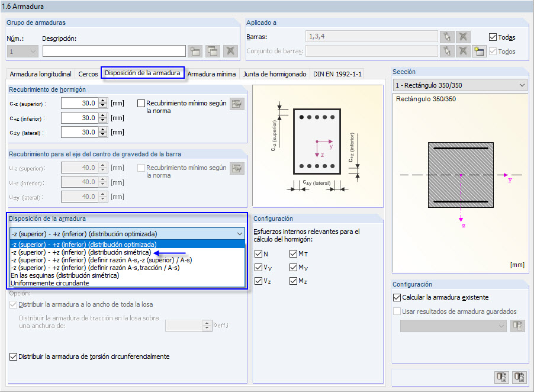Click the new set of members icon
Viewport: 534px width, 392px height.
pyautogui.click(x=479, y=52)
